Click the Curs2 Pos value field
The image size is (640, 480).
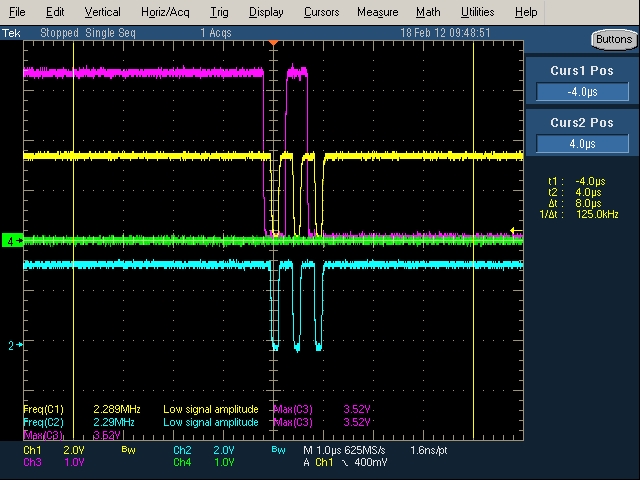[x=582, y=144]
